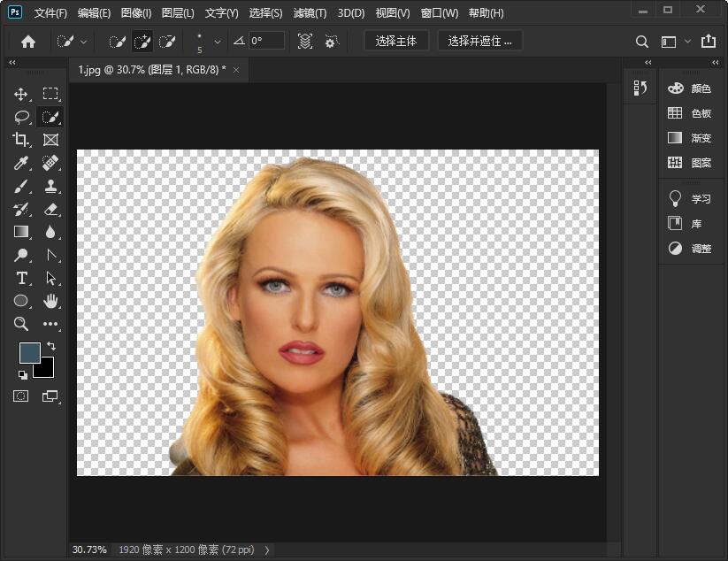
Task: Expand the history panel strip arrows
Action: pyautogui.click(x=648, y=62)
